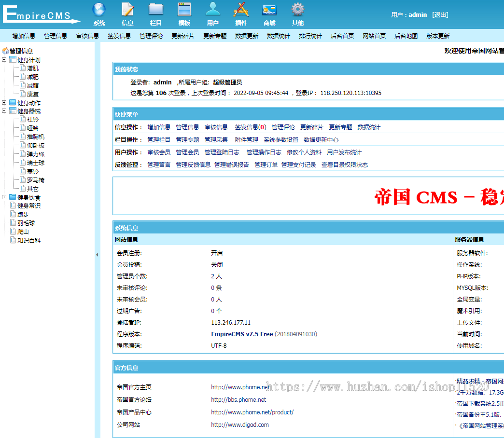Open the 杠铃 tree item
Viewport: 504px width, 438px height.
pos(32,120)
